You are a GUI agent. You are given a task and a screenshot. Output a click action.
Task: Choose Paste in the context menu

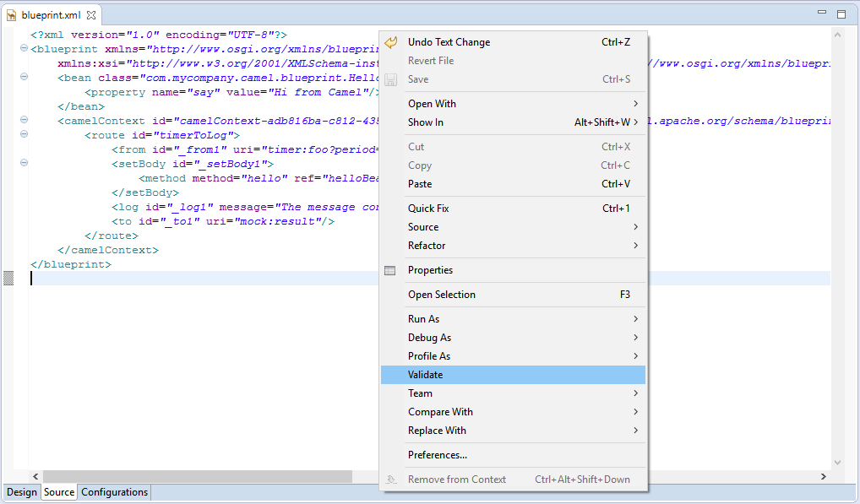420,184
